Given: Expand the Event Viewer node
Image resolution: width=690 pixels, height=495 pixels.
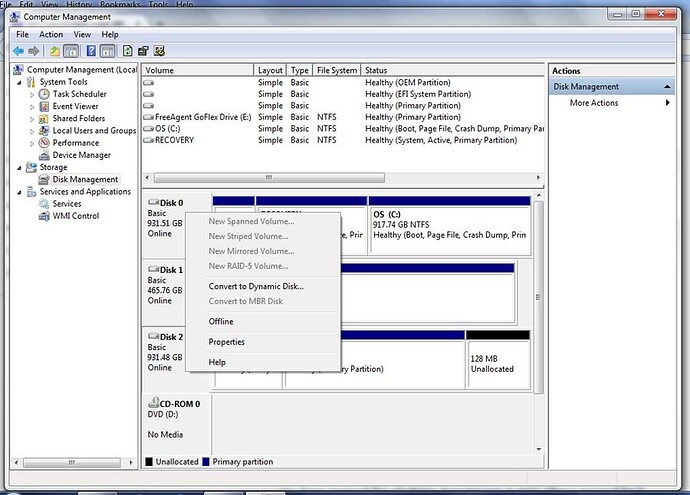Looking at the screenshot, I should click(x=32, y=107).
